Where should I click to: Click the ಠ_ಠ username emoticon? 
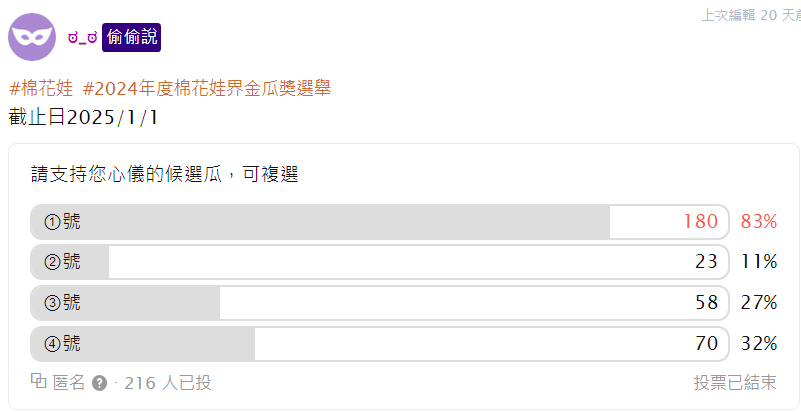click(x=83, y=38)
